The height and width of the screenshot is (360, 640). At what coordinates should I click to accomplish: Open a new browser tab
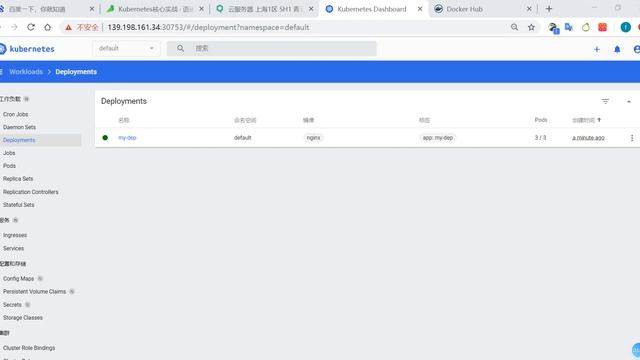(x=549, y=9)
